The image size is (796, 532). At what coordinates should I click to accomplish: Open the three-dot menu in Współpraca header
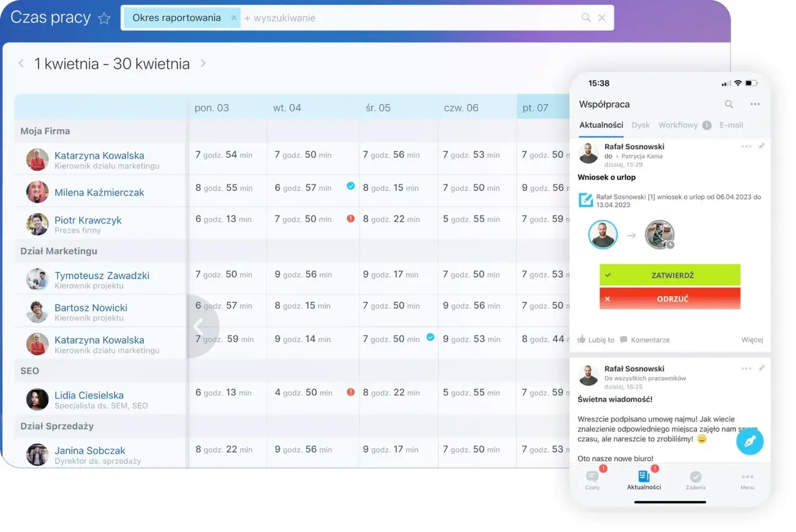754,104
